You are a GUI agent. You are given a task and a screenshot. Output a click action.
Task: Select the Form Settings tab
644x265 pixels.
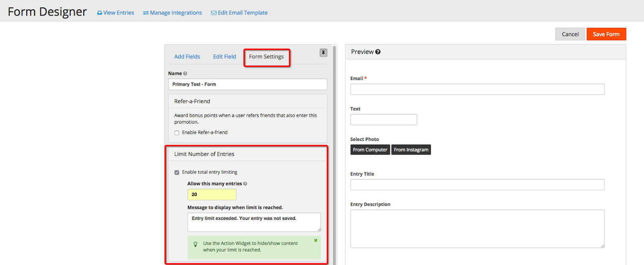point(266,57)
